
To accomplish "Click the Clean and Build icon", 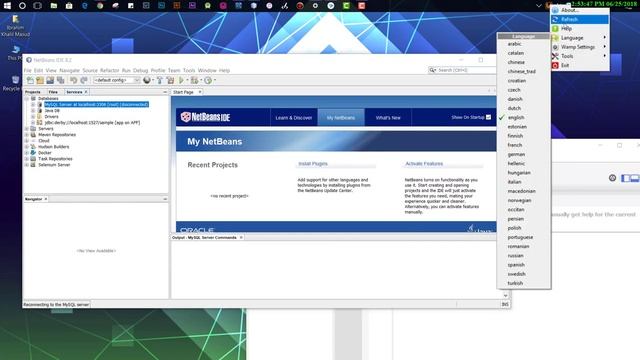I will tap(171, 80).
